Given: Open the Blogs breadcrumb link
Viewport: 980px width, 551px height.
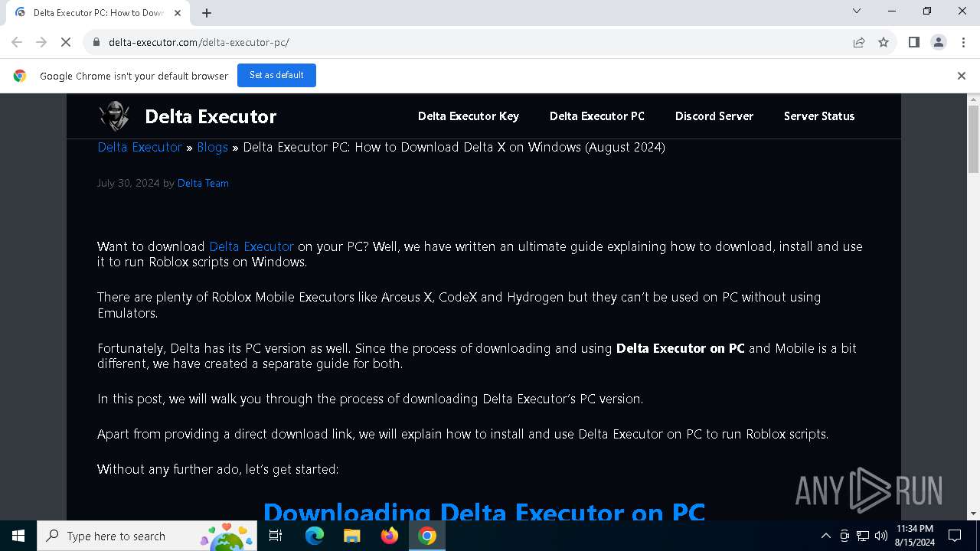Looking at the screenshot, I should coord(212,147).
